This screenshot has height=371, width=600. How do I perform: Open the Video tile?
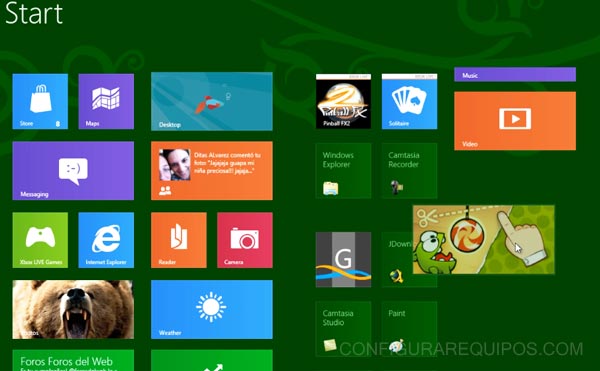(515, 121)
